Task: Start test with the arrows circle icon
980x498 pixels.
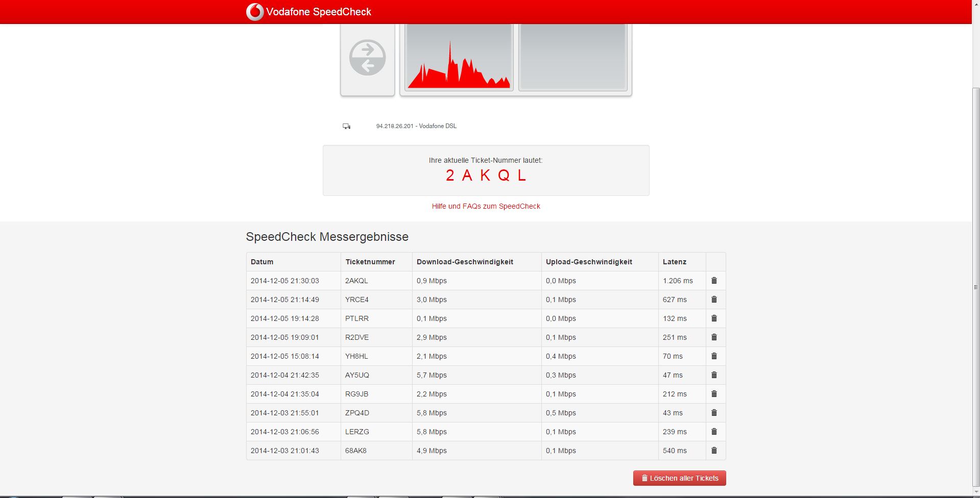Action: [367, 58]
